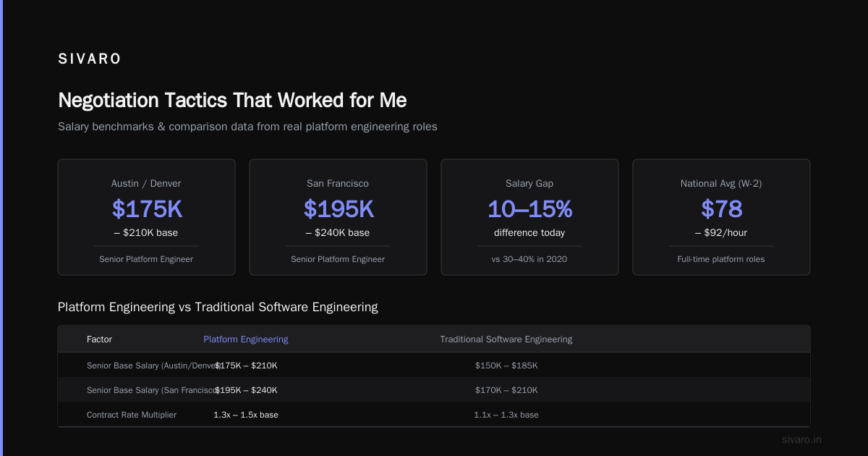Open the Austin / Denver salary card
The width and height of the screenshot is (868, 456).
146,217
